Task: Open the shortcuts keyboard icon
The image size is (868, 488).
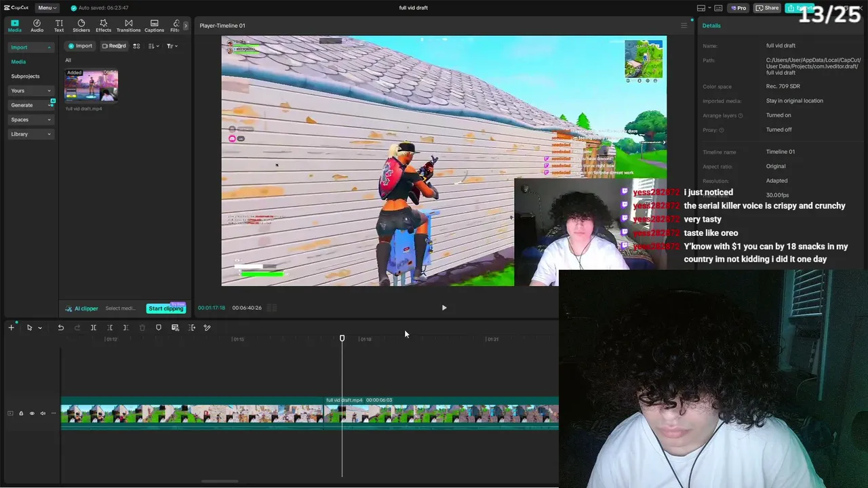Action: 718,8
